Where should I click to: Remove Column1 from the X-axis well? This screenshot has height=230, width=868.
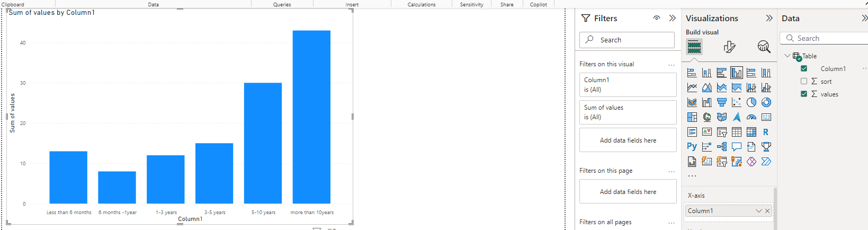(x=767, y=211)
